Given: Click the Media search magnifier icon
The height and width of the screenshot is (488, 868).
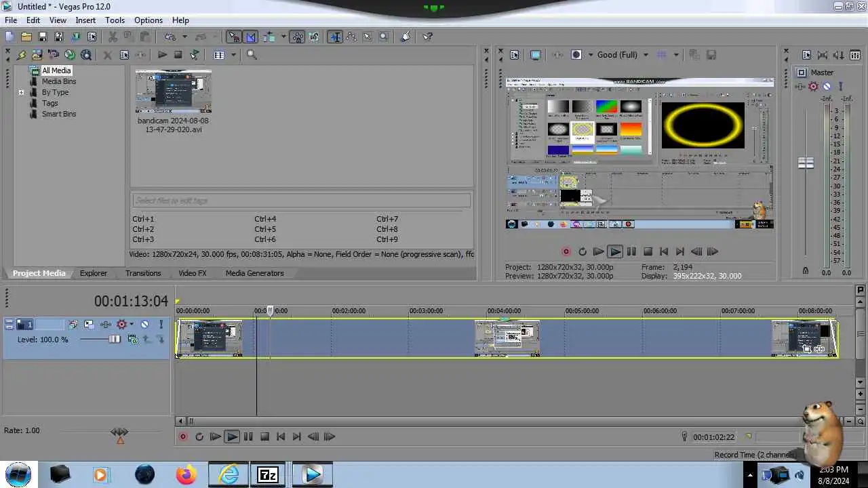Looking at the screenshot, I should [x=252, y=54].
